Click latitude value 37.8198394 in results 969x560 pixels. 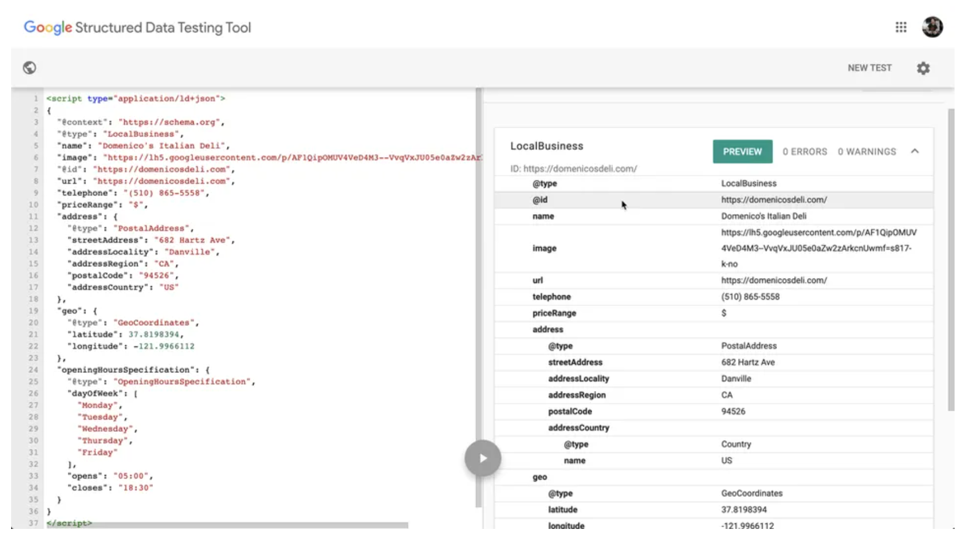[744, 509]
